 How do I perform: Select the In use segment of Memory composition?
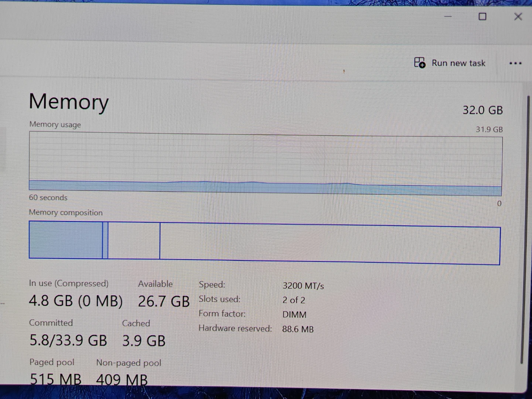point(66,240)
